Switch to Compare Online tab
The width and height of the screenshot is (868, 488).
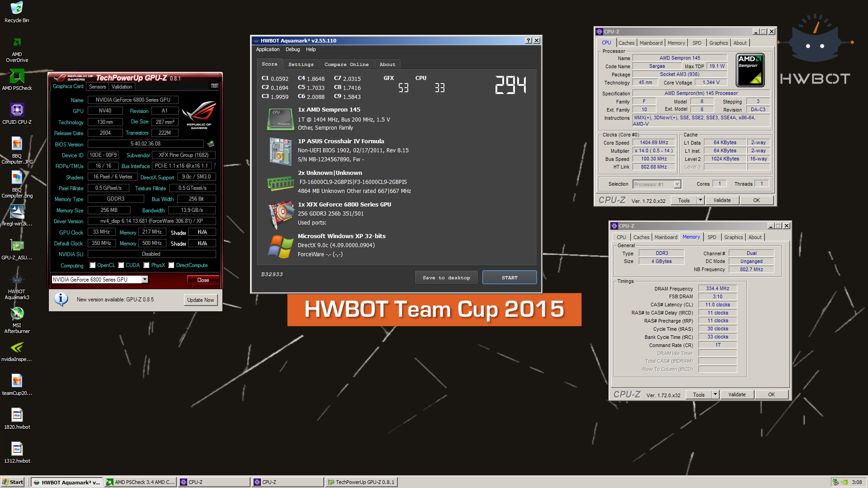346,65
